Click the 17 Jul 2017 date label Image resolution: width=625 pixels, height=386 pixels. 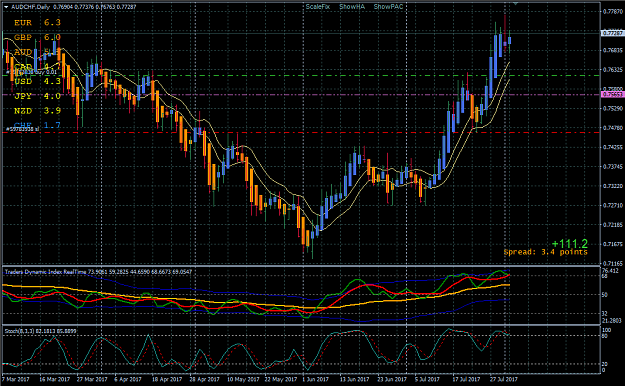[466, 379]
